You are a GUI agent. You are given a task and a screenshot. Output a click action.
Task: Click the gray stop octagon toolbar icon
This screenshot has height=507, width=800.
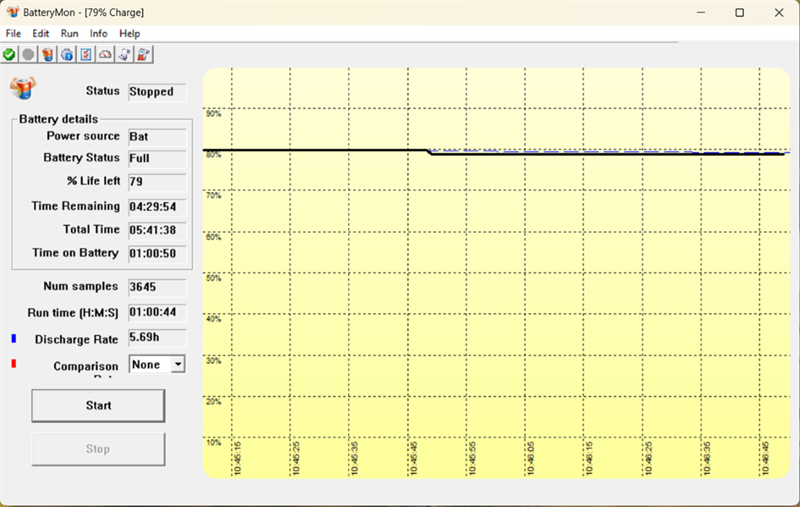coord(28,54)
